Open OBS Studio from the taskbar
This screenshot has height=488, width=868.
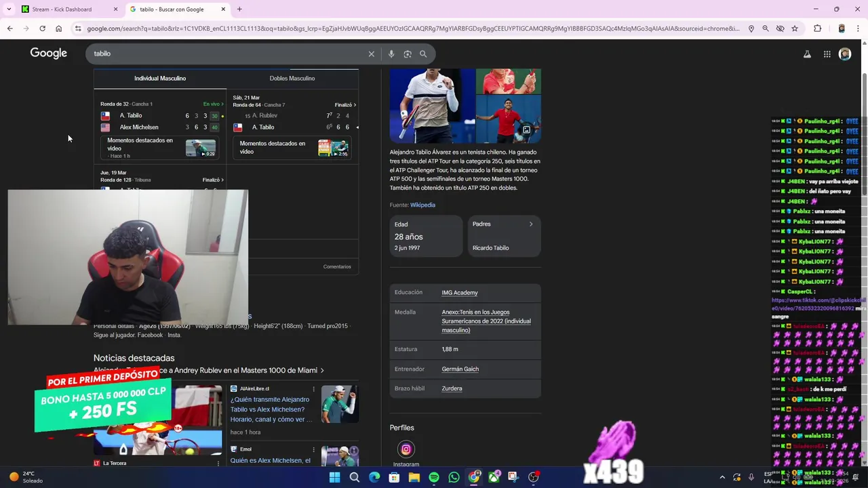[534, 477]
